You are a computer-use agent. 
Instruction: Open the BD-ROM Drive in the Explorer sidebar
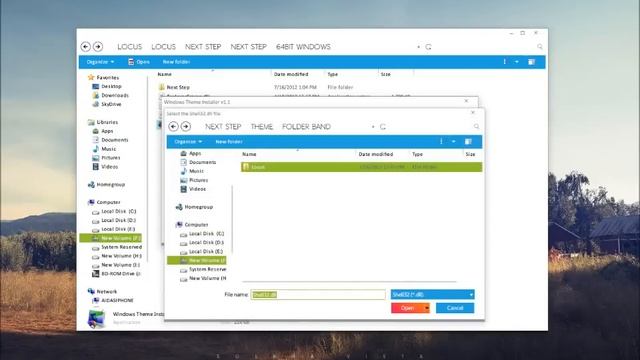pos(116,274)
